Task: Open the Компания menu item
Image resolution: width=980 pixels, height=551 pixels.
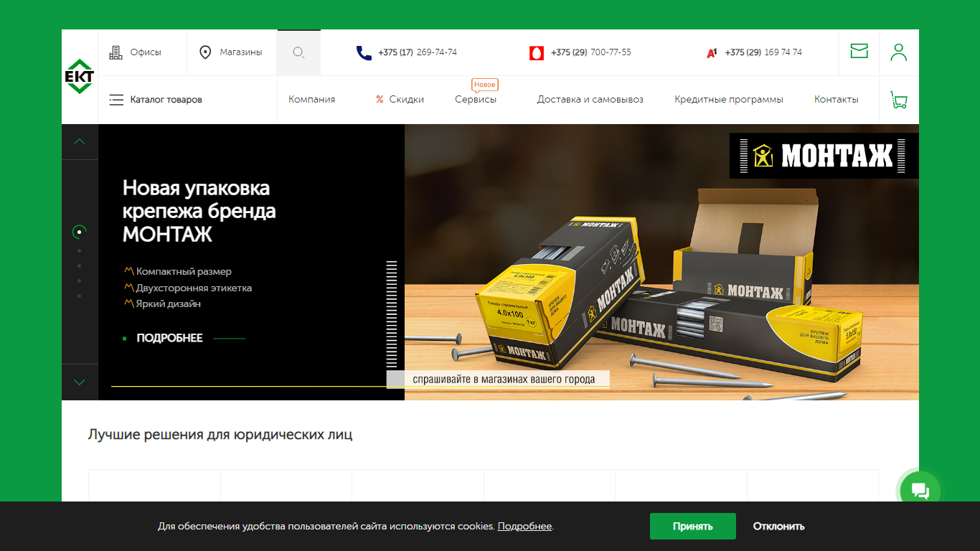Action: 312,100
